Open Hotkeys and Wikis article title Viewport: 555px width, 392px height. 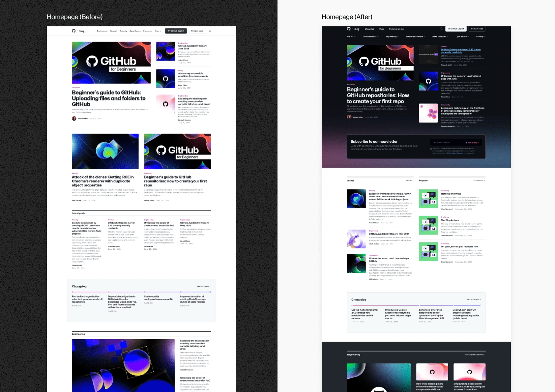click(x=451, y=194)
